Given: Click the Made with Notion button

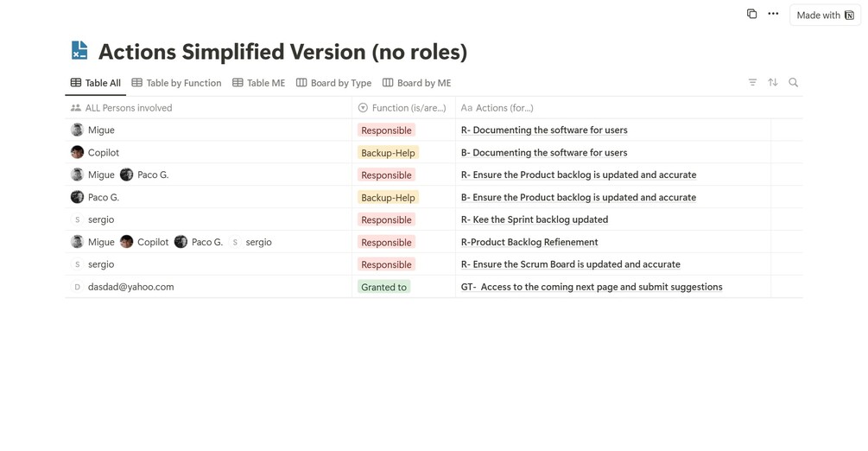Looking at the screenshot, I should [x=825, y=15].
